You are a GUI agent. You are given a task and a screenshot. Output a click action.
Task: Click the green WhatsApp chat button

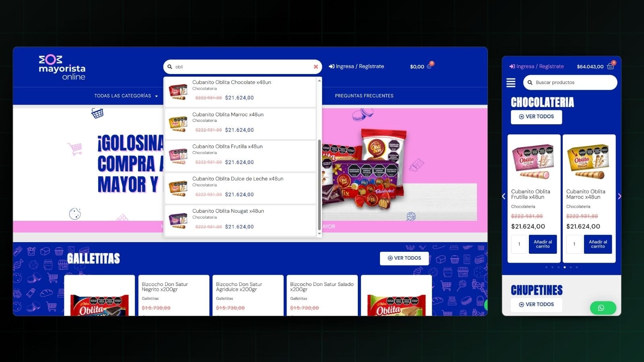603,308
